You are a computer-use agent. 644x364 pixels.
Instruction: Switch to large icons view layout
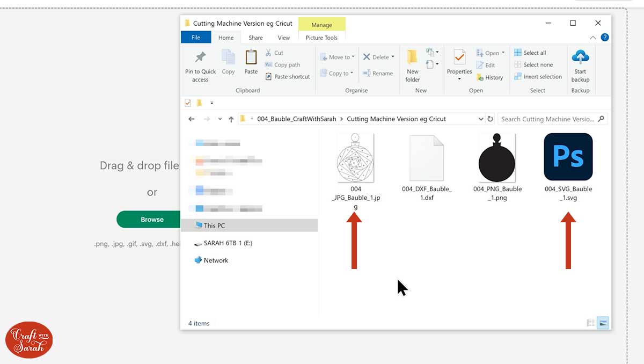tap(603, 323)
